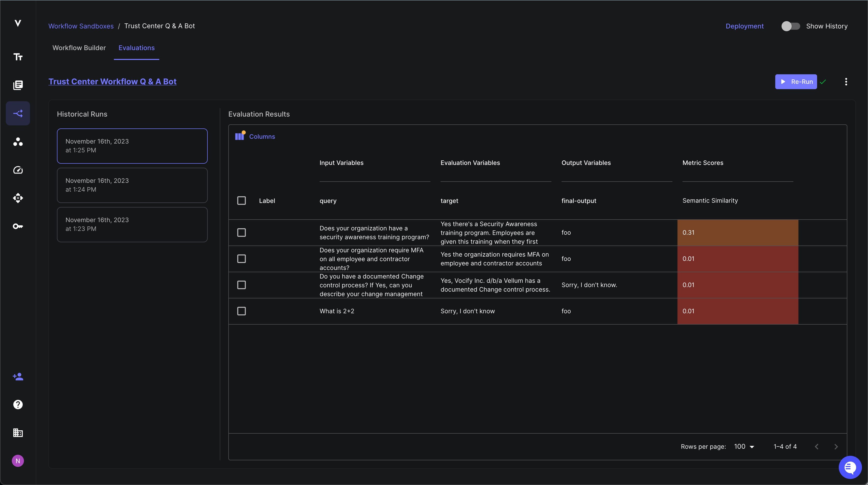
Task: Click the 'What is 2+2' query cell
Action: coord(337,311)
